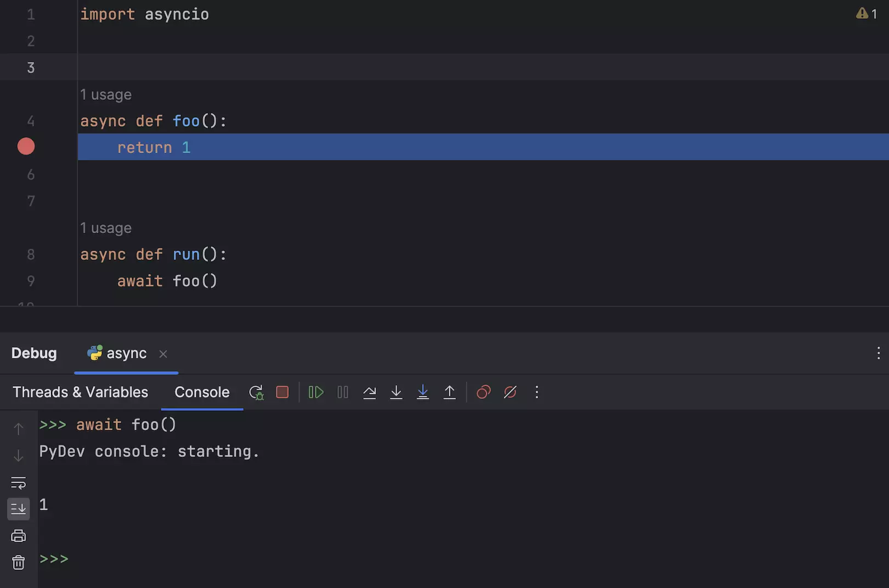This screenshot has width=889, height=588.
Task: Remove the red breakpoint on return line
Action: 26,146
